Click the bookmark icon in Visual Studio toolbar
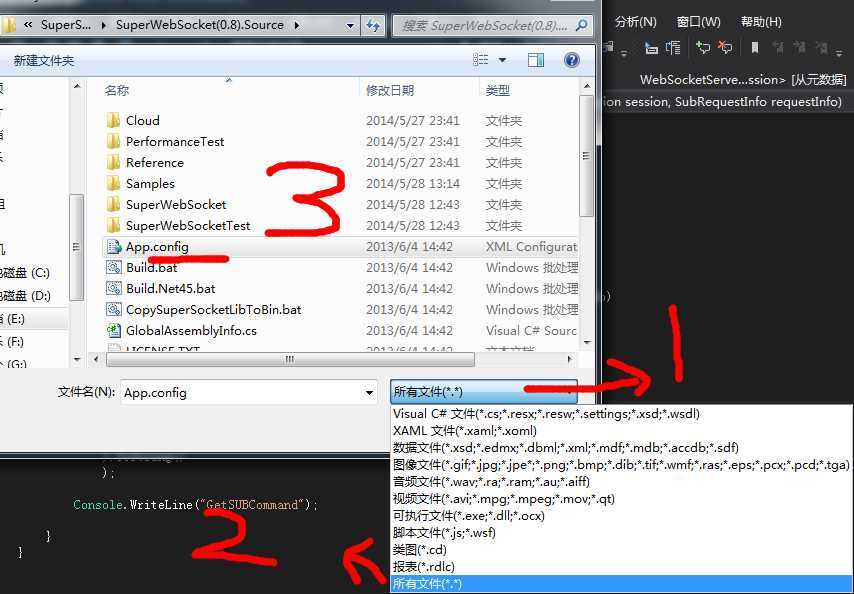The width and height of the screenshot is (854, 594). click(755, 48)
